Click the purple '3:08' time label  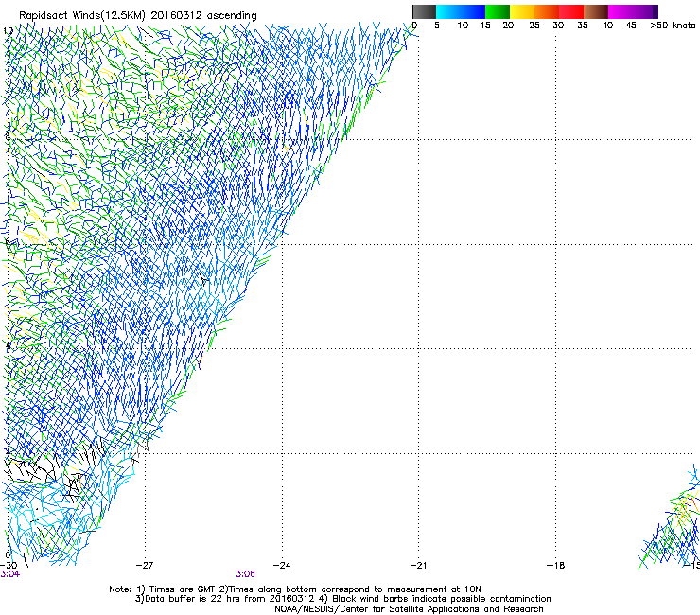[245, 574]
